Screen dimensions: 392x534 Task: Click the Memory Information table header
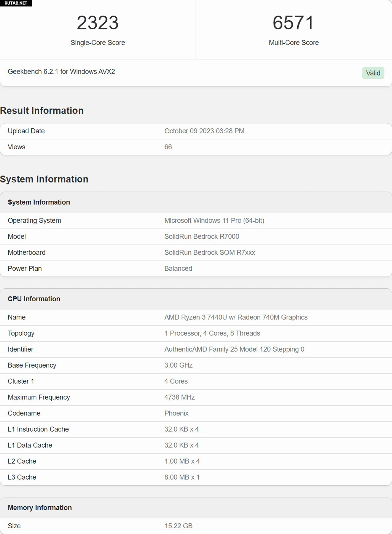(x=40, y=508)
